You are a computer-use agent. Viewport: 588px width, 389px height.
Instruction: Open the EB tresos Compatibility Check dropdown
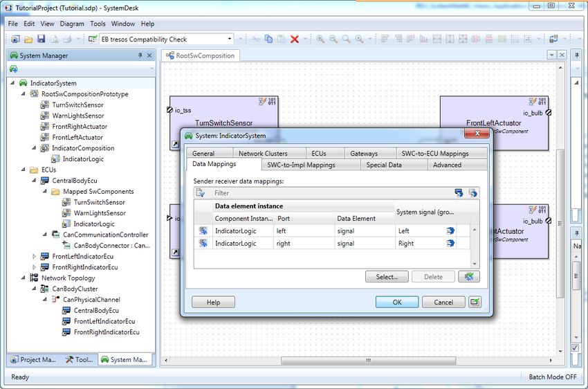[229, 39]
